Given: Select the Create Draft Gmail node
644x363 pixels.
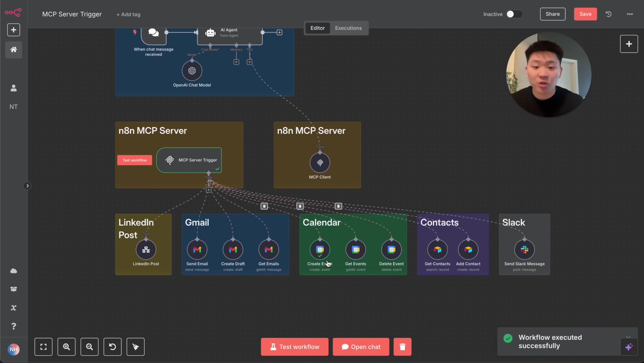Looking at the screenshot, I should pos(233,249).
